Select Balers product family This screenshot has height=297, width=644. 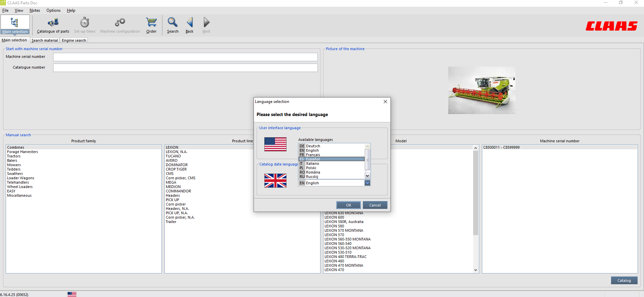click(x=84, y=160)
